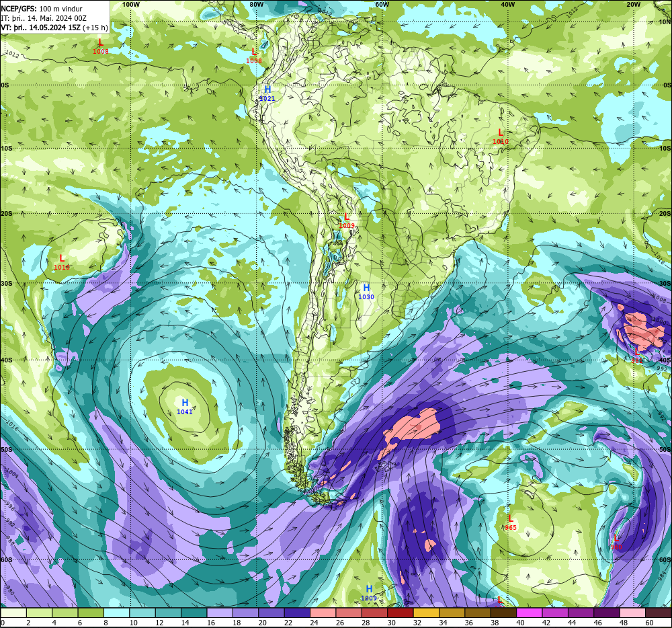This screenshot has height=628, width=672.
Task: Click the legend value 16
Action: [x=211, y=623]
